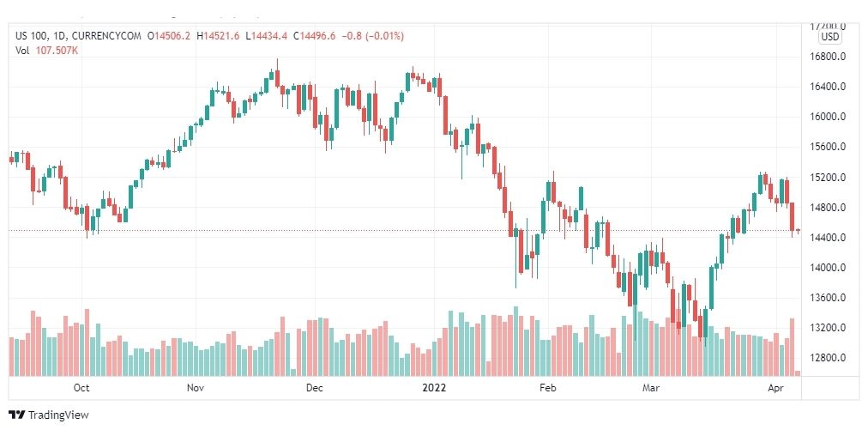The image size is (868, 430).
Task: Click the 16000.0 price scale label
Action: (828, 117)
